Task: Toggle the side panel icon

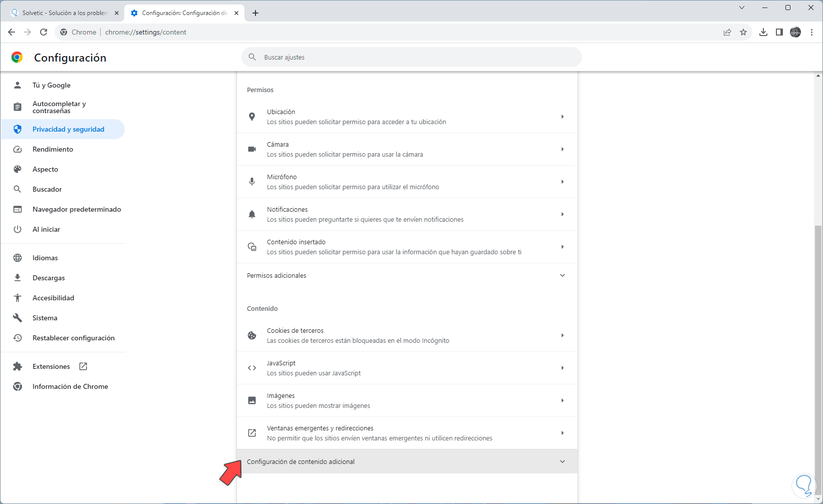Action: click(779, 32)
